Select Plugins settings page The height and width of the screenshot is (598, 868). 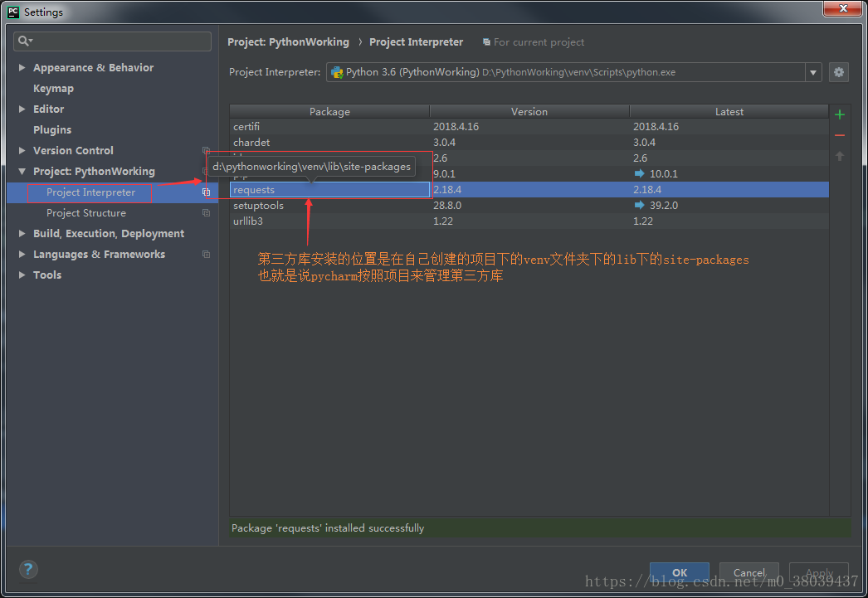pyautogui.click(x=52, y=130)
